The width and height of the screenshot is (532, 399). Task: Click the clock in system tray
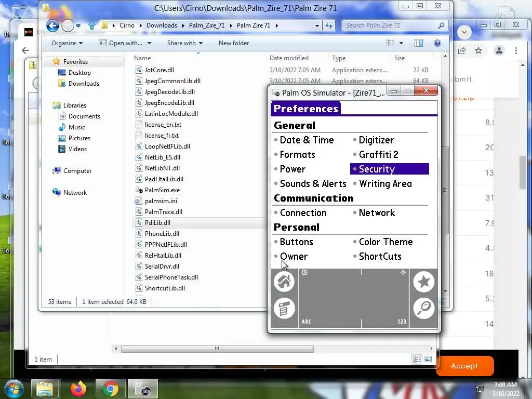(x=506, y=389)
